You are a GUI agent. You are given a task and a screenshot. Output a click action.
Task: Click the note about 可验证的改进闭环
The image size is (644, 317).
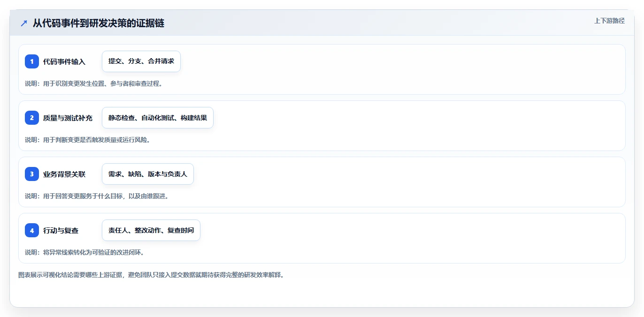[84, 252]
